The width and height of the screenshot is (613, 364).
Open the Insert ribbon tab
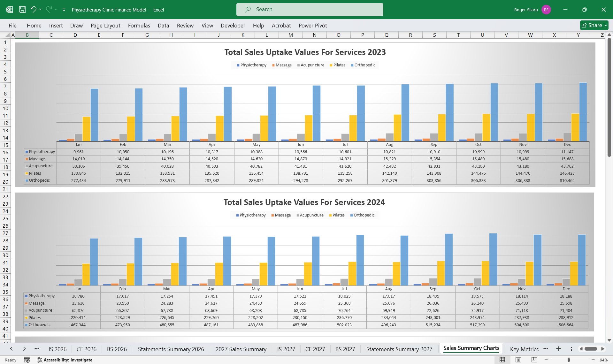click(x=56, y=26)
